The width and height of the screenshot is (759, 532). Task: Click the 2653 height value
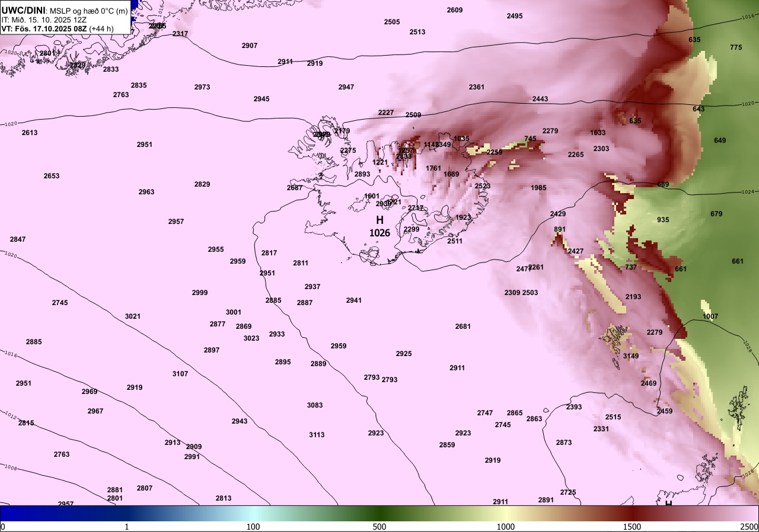(x=52, y=176)
